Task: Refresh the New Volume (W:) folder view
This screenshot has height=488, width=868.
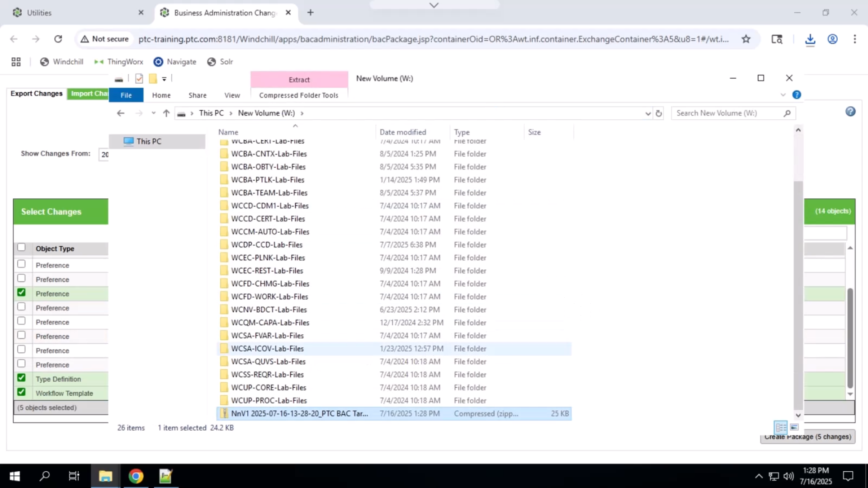Action: click(659, 113)
